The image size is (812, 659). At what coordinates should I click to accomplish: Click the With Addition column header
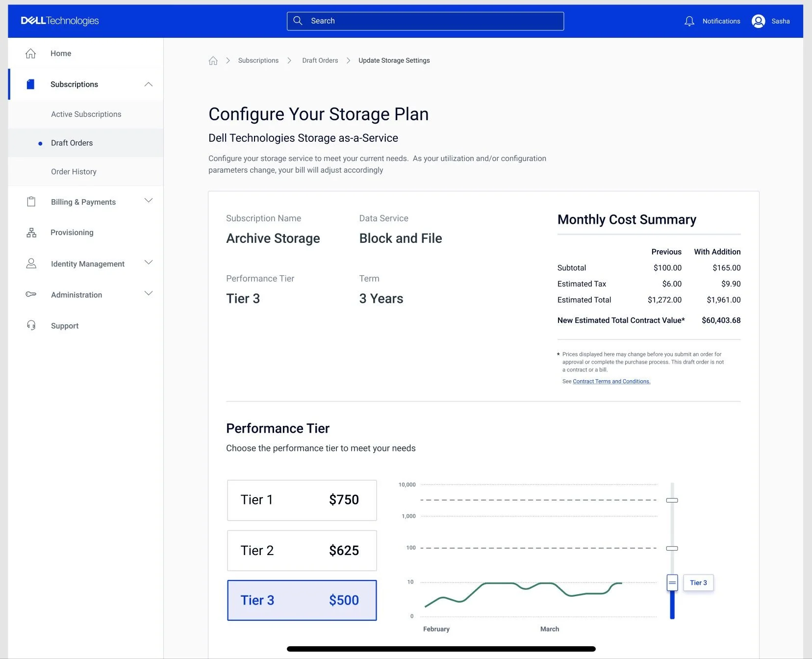[x=717, y=252]
